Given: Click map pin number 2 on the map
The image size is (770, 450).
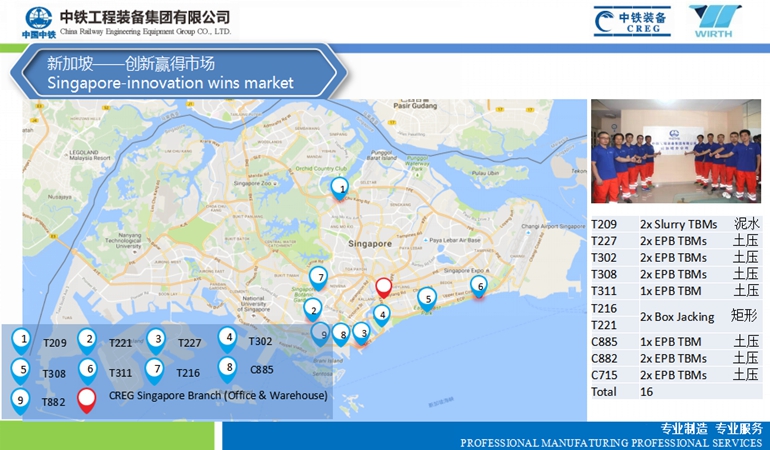Looking at the screenshot, I should click(x=312, y=310).
